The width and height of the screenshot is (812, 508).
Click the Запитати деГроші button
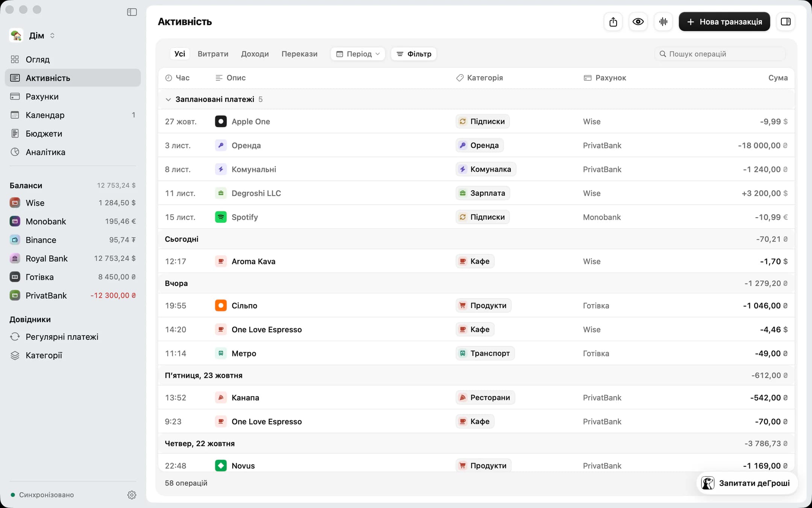point(747,483)
